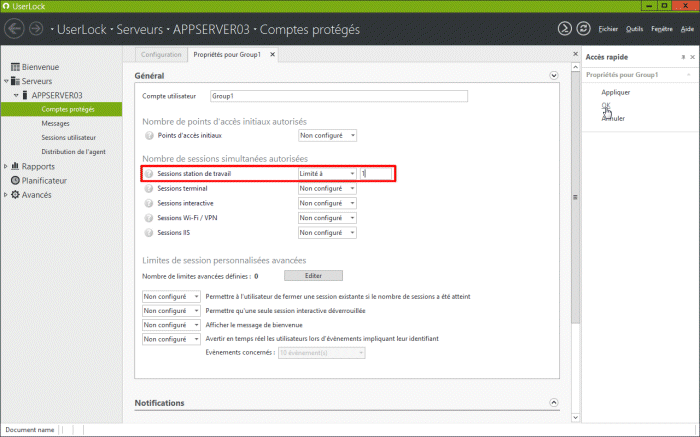Open the Aide menu
This screenshot has height=437, width=700.
tap(687, 29)
